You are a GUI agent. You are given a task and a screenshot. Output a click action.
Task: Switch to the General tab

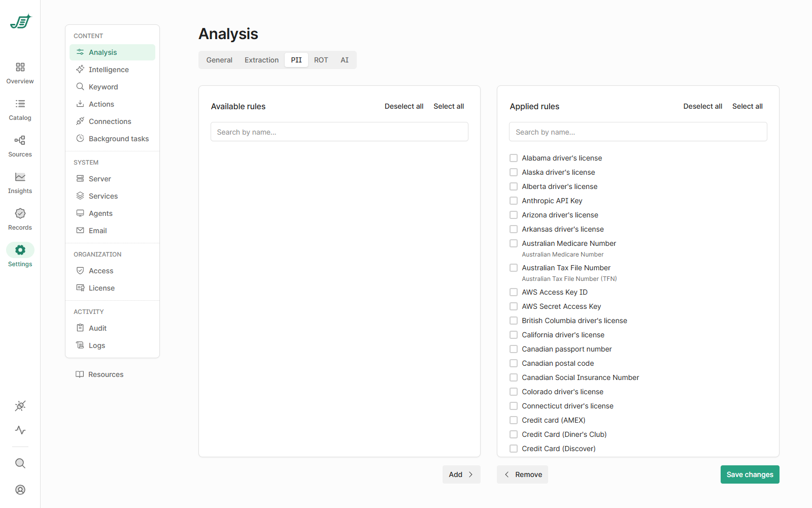pos(219,60)
